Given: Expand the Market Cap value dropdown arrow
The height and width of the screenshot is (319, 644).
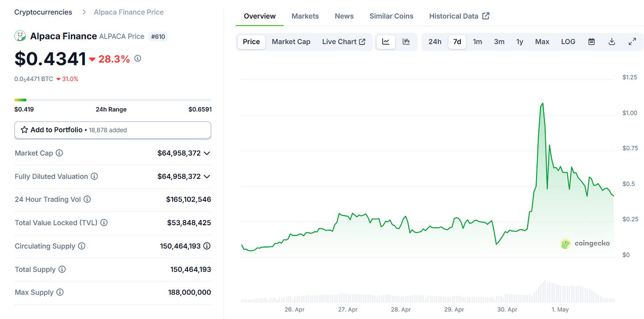Looking at the screenshot, I should tap(207, 153).
